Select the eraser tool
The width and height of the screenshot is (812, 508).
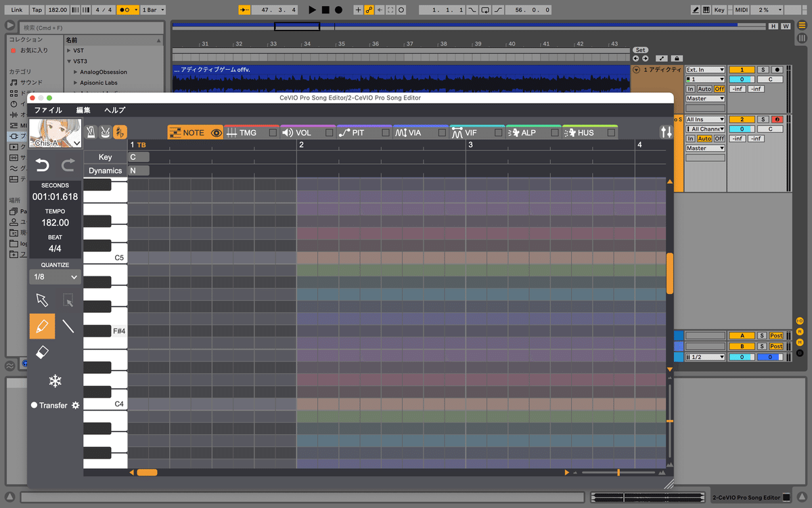pyautogui.click(x=42, y=352)
